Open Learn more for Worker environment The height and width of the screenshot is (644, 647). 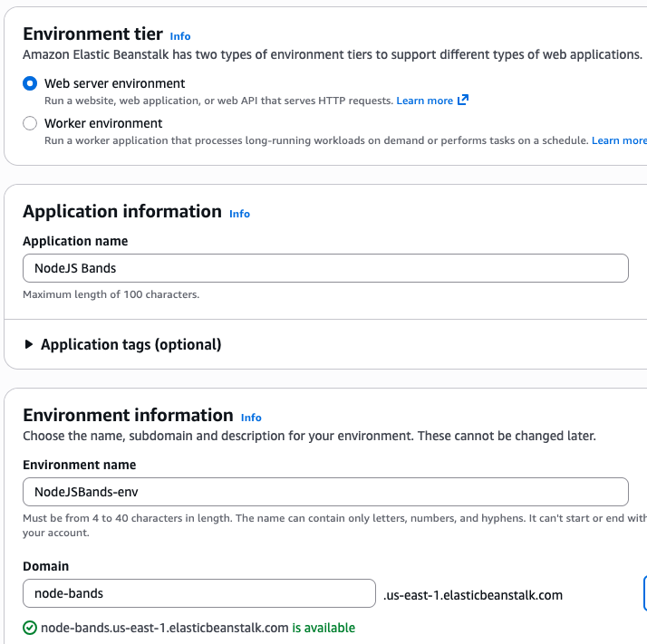(x=618, y=140)
